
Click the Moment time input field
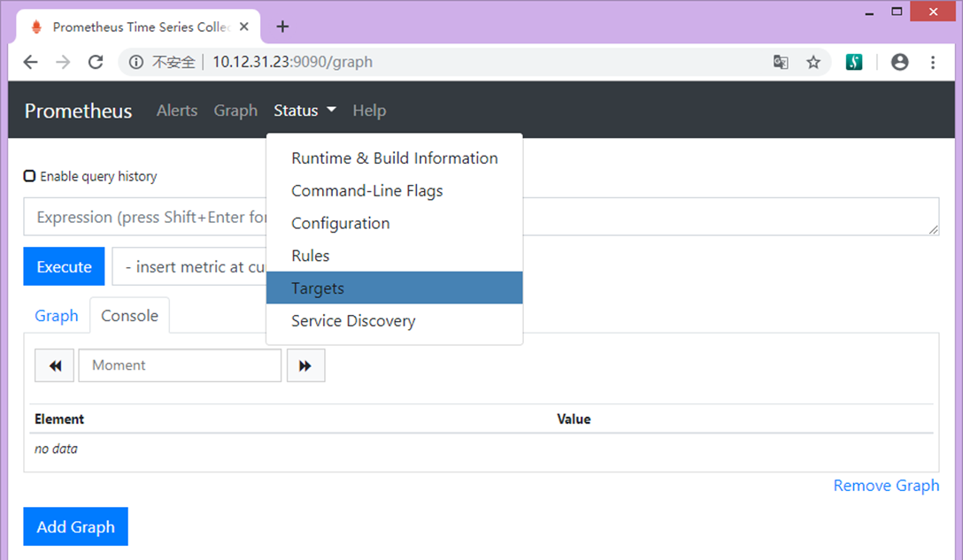click(180, 365)
